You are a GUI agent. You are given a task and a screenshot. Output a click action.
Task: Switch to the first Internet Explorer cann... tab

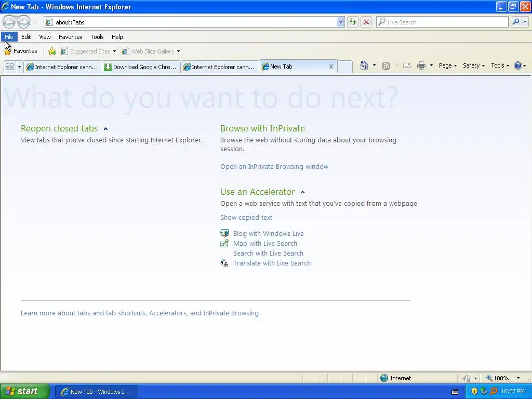(63, 67)
